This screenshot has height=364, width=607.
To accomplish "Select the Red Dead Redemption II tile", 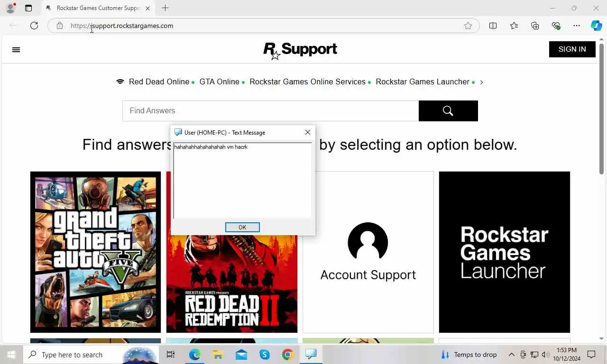I will (232, 284).
